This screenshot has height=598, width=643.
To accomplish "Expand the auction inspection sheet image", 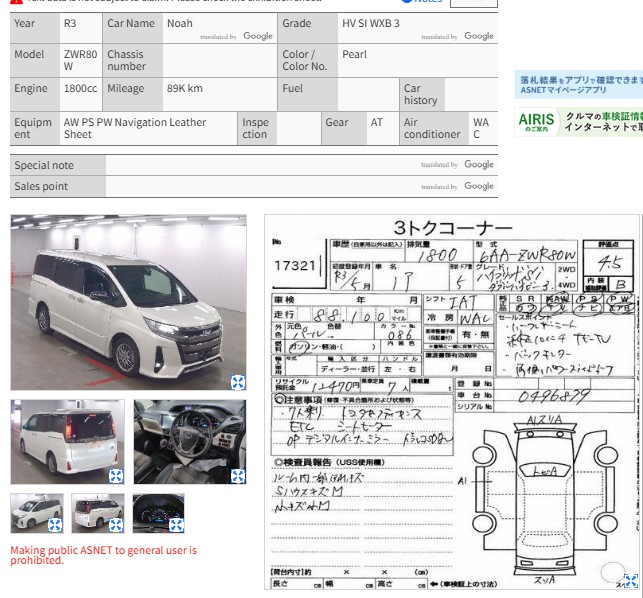I will click(x=631, y=581).
